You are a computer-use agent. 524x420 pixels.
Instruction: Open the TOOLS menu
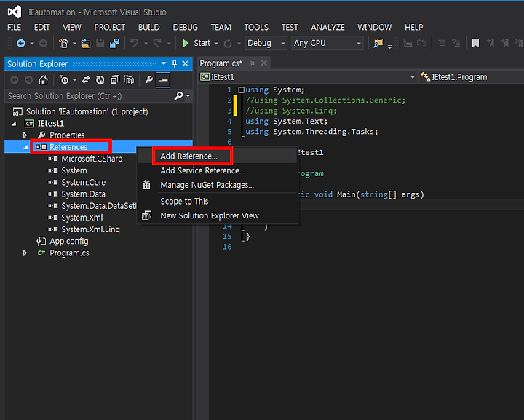tap(256, 27)
